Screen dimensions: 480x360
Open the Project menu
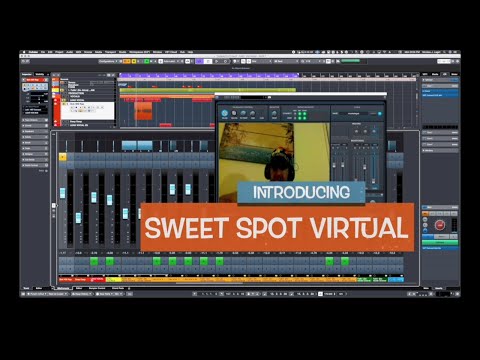click(x=59, y=52)
